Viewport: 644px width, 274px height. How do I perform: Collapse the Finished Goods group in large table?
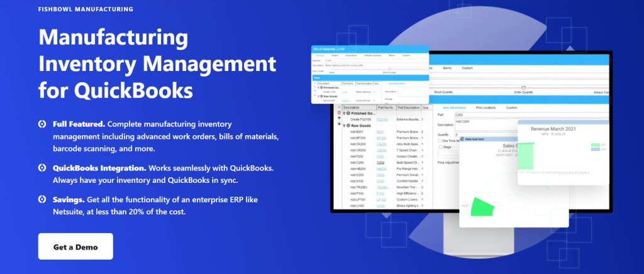tap(344, 113)
